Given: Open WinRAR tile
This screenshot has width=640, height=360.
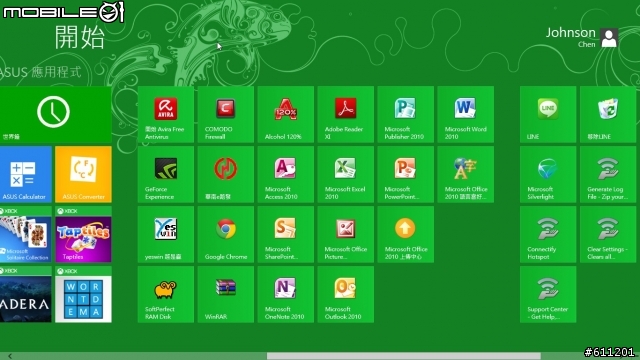Looking at the screenshot, I should tap(226, 294).
